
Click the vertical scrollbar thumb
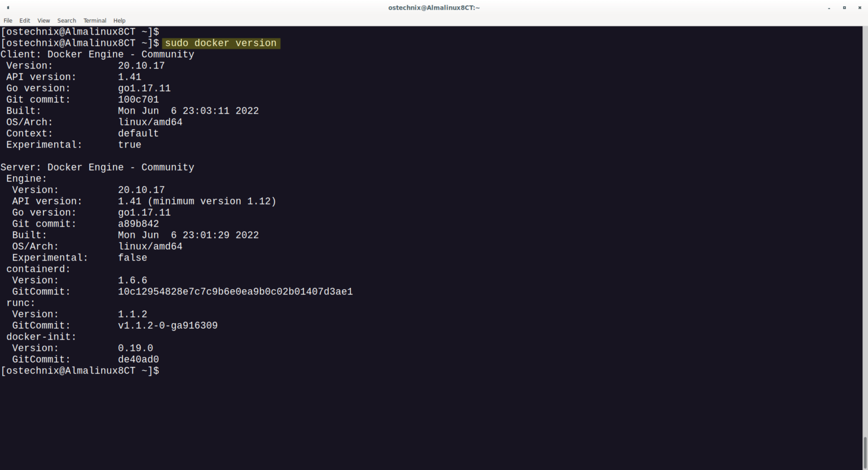(865, 452)
